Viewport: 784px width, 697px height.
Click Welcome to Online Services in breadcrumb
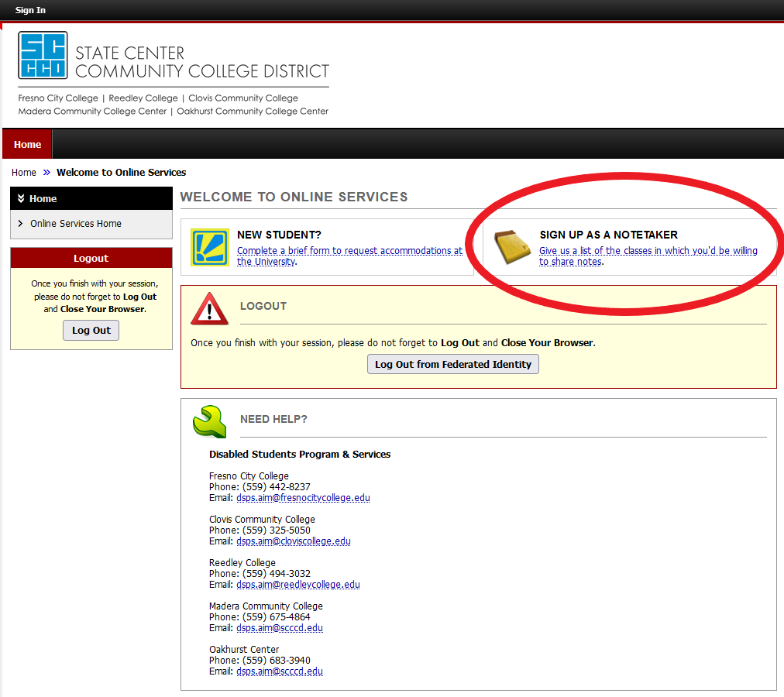121,173
